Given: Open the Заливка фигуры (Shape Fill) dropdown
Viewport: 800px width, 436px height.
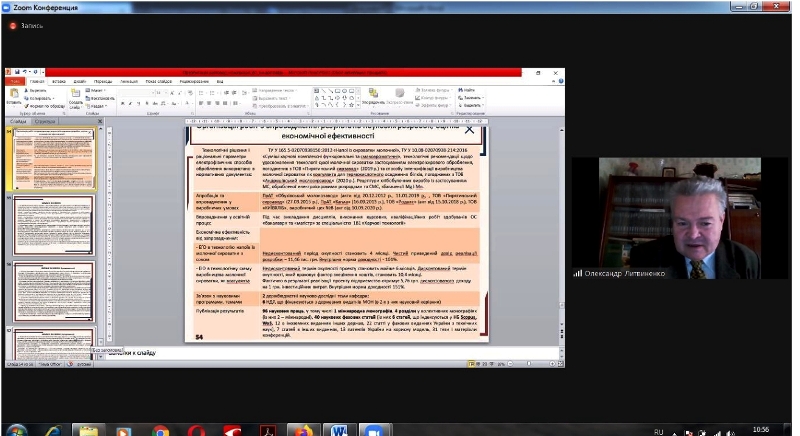Looking at the screenshot, I should pyautogui.click(x=434, y=90).
